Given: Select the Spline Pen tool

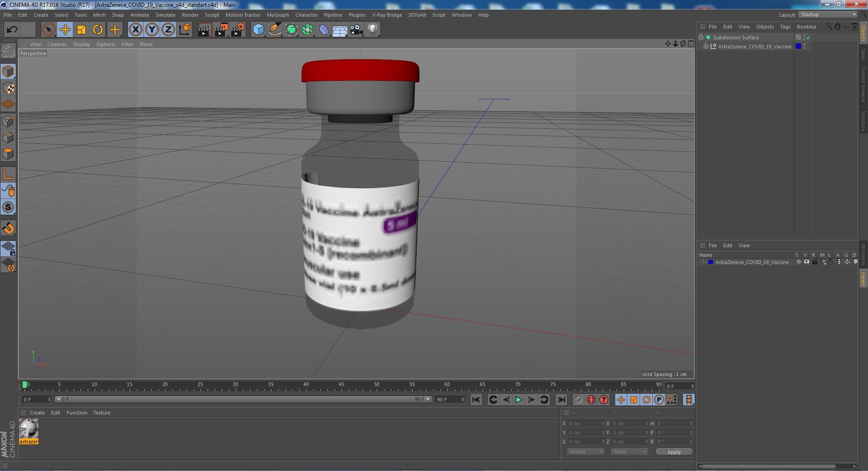Looking at the screenshot, I should tap(275, 30).
